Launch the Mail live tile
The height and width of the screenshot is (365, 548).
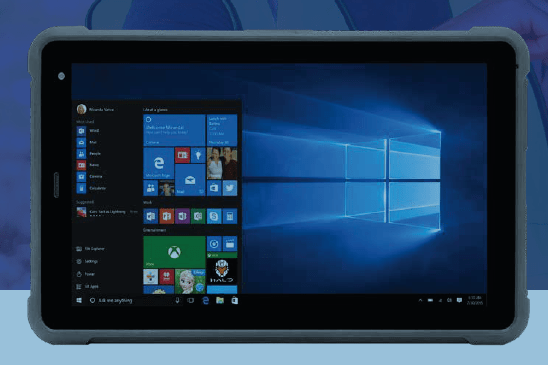click(x=190, y=180)
